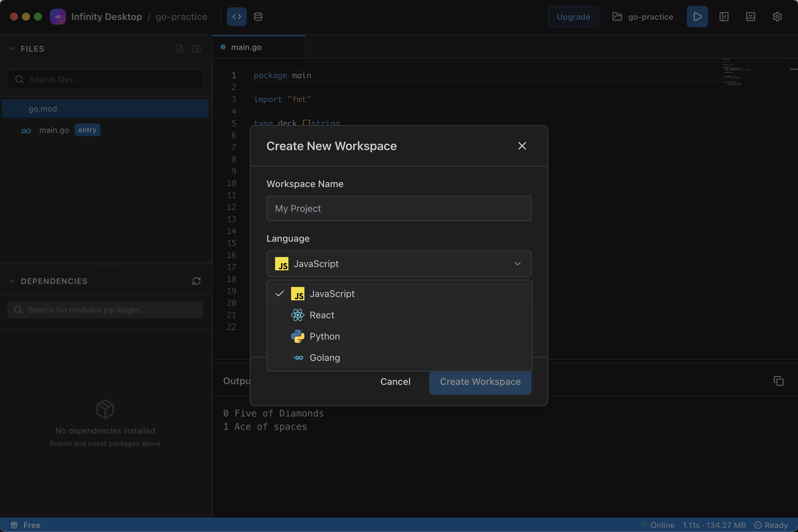This screenshot has height=532, width=798.
Task: Create a new folder in FILES panel
Action: point(196,49)
